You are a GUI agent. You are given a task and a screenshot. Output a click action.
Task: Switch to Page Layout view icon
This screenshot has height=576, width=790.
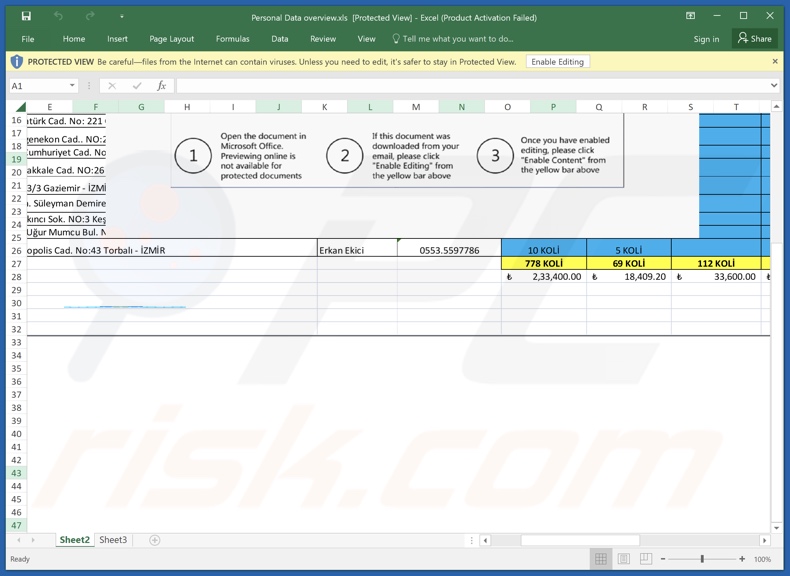coord(623,558)
